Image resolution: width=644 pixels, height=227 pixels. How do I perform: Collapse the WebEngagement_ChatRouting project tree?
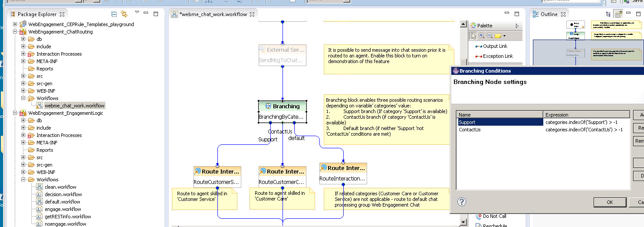pyautogui.click(x=15, y=32)
